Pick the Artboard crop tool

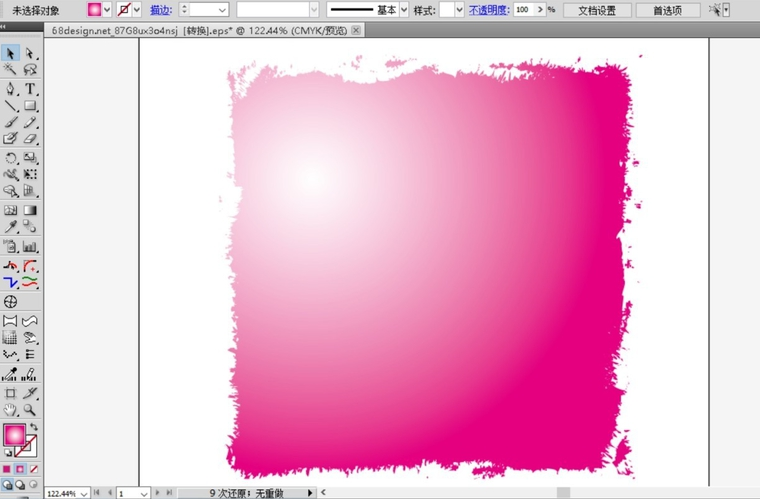click(10, 393)
